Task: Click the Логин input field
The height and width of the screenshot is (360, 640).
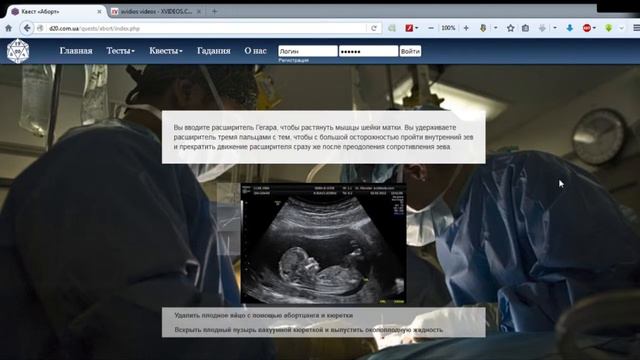Action: click(308, 51)
